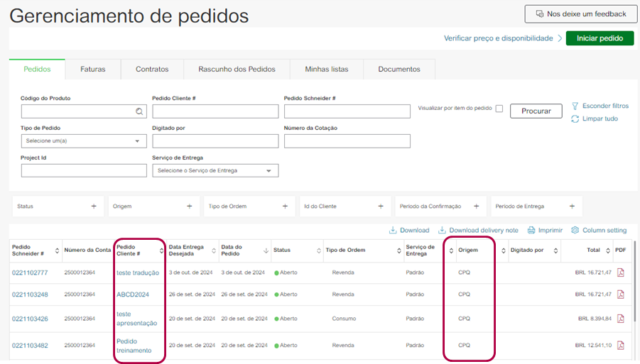Click the Limpar tudo refresh icon
The width and height of the screenshot is (640, 364).
[575, 118]
